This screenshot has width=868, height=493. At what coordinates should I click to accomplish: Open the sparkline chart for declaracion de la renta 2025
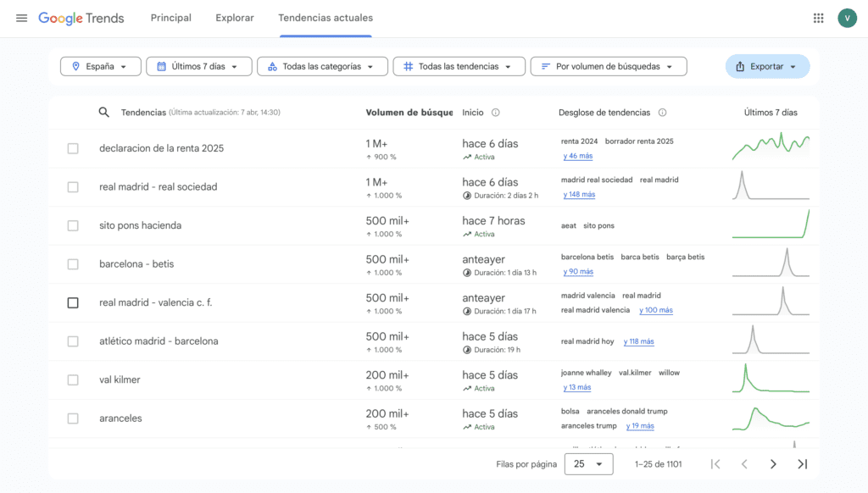coord(771,147)
